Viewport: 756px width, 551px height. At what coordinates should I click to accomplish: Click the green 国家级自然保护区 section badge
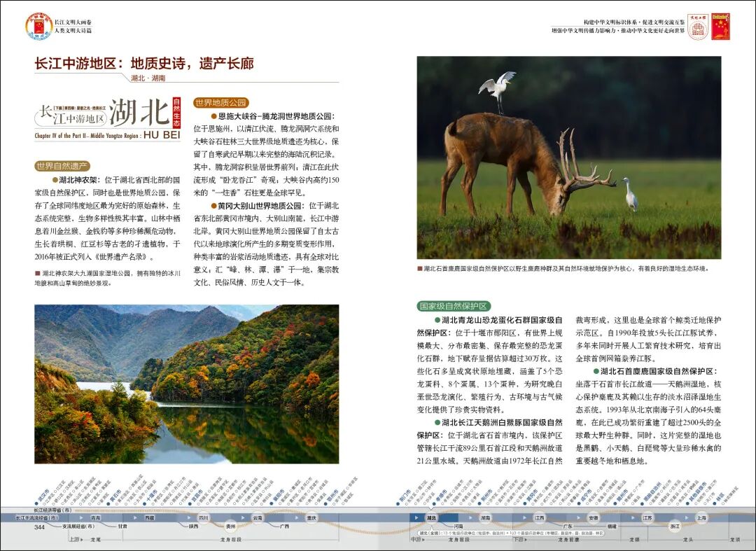tap(454, 306)
